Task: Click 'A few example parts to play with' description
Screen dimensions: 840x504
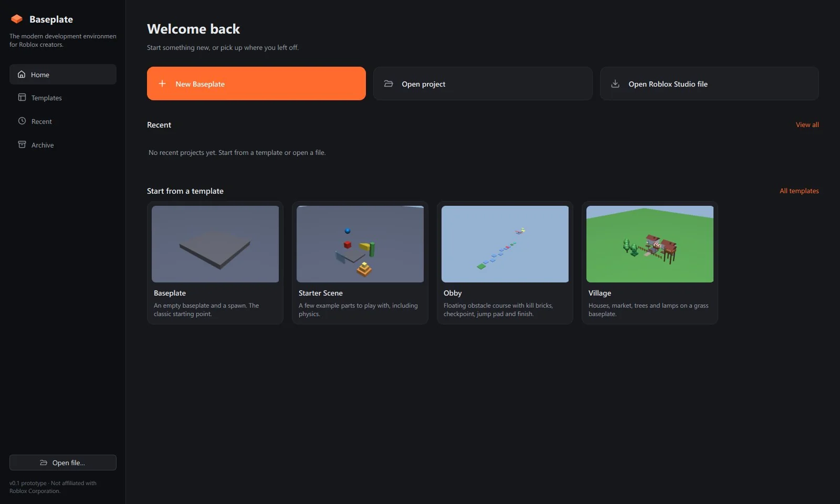Action: click(358, 310)
